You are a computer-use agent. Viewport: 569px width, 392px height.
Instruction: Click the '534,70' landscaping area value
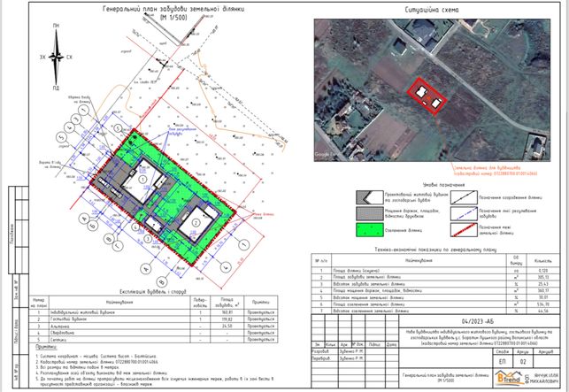tap(542, 304)
